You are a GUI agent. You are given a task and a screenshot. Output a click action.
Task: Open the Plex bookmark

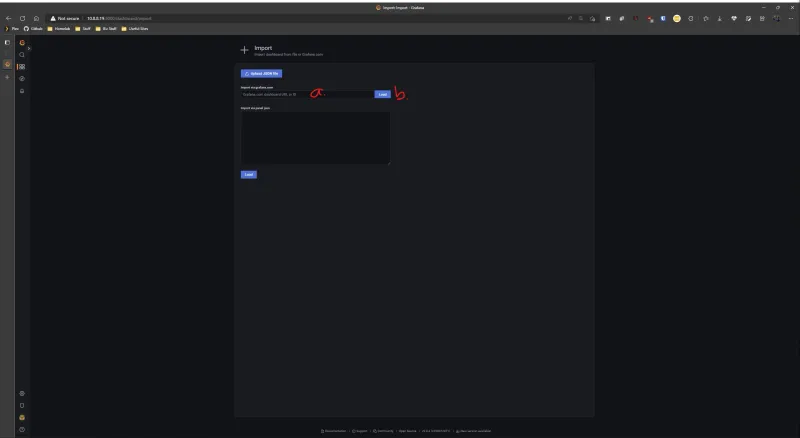point(12,29)
